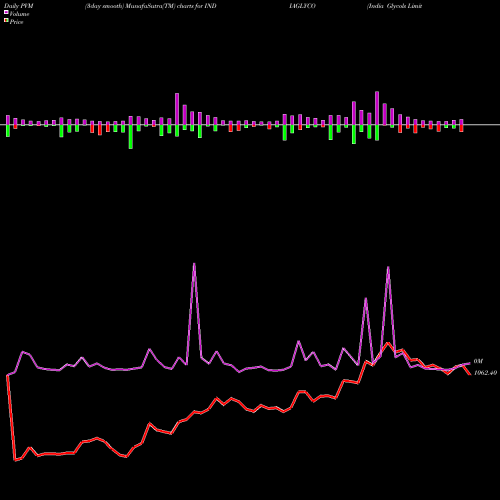Click the Price legend color swatch
This screenshot has height=500, width=500.
[6, 21]
